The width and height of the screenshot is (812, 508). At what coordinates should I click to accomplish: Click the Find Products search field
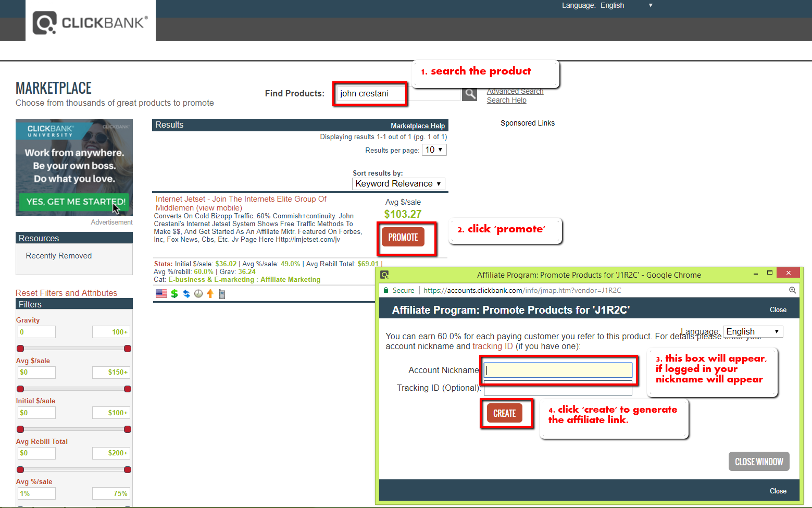398,94
